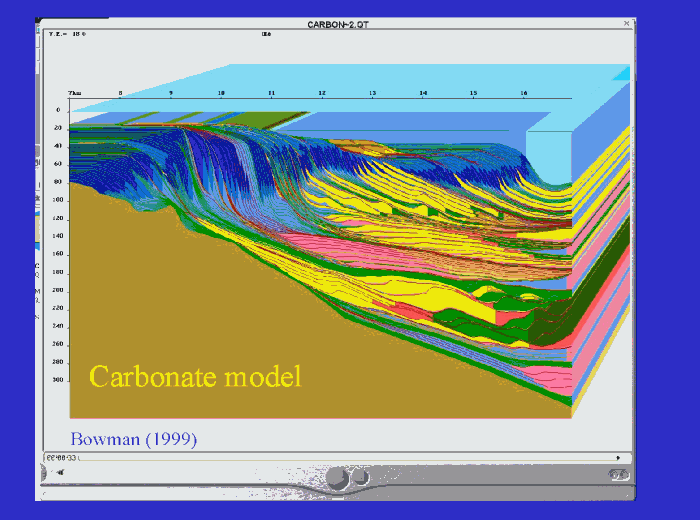700x520 pixels.
Task: Click the yellow "Carbonate model" caption
Action: (x=195, y=377)
